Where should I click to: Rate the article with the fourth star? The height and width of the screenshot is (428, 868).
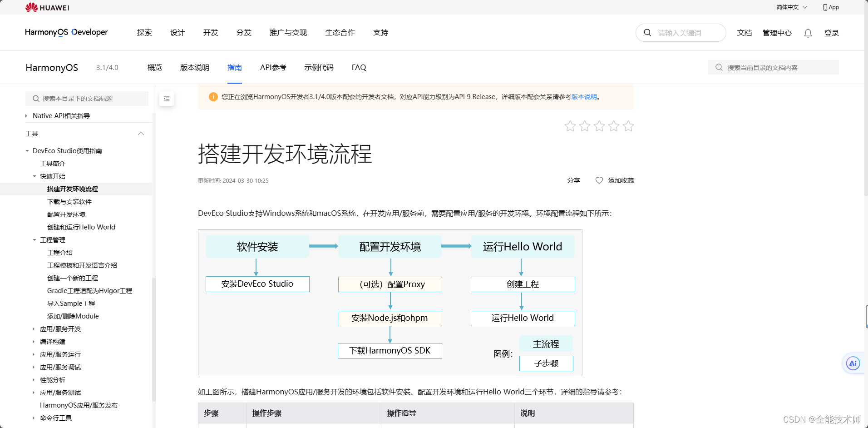(614, 126)
